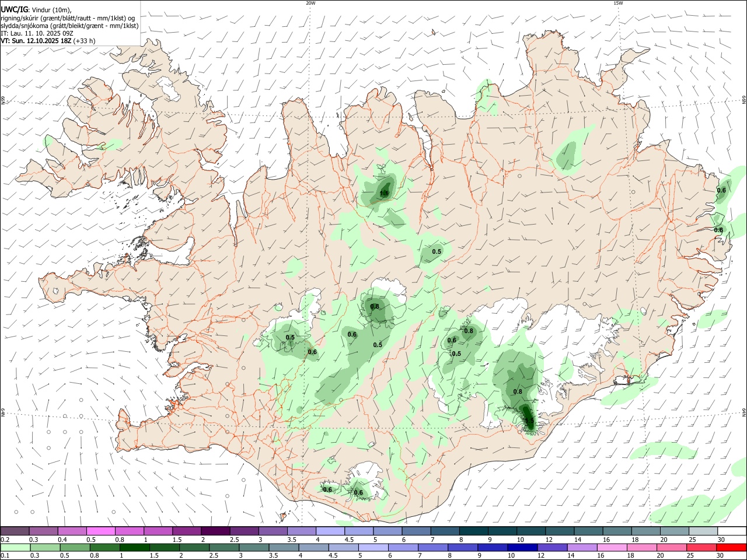Select lower-row violet swatch labeled 12
The width and height of the screenshot is (747, 560).
(551, 547)
